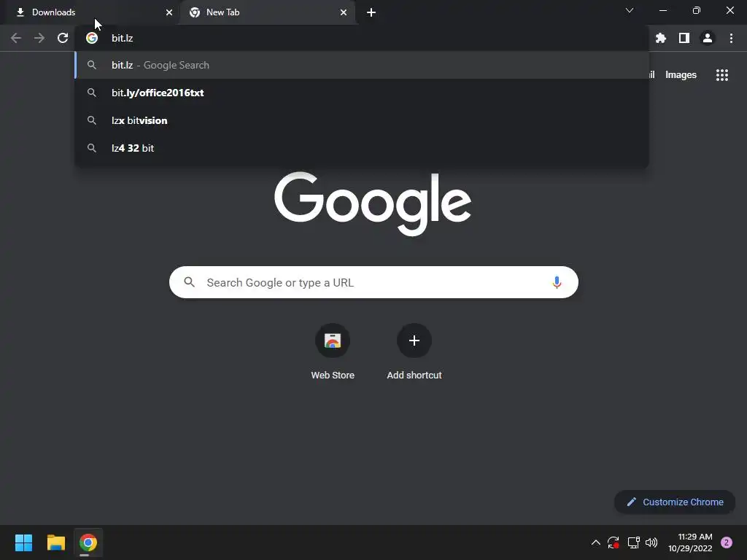Select the lz4 32 bit suggestion

pos(362,148)
